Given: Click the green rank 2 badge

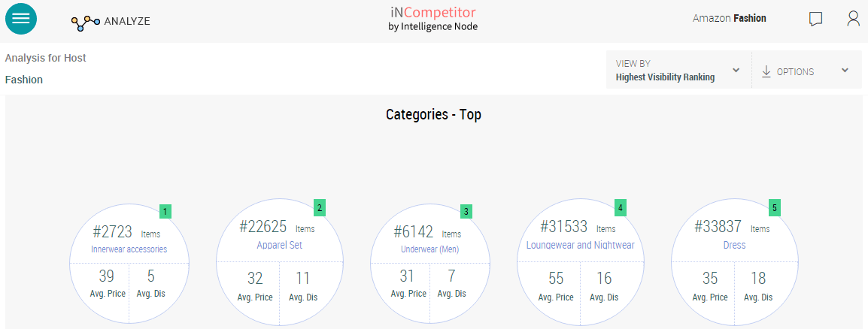Looking at the screenshot, I should [320, 207].
